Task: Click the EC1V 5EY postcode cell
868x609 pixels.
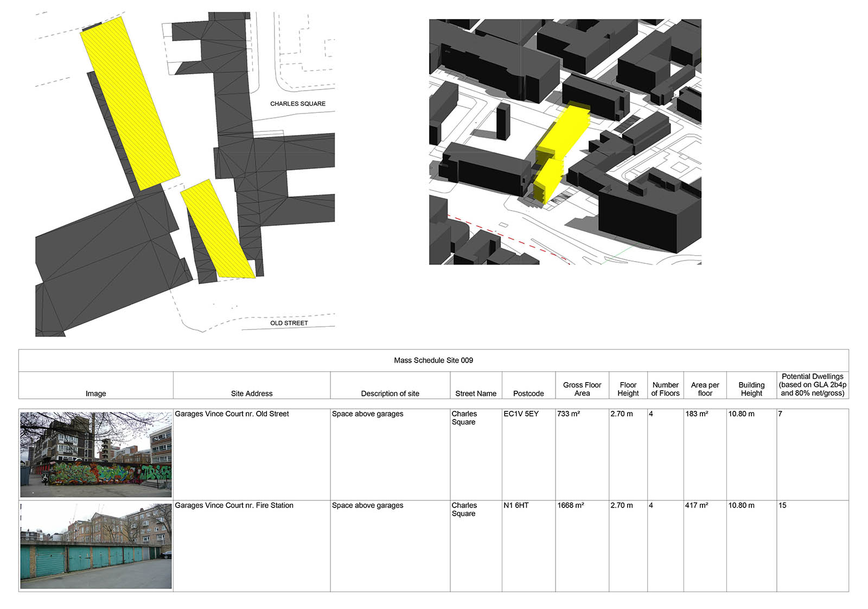Action: [521, 414]
